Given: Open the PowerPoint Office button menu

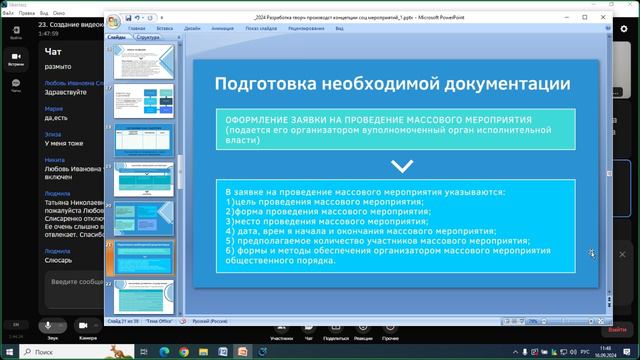Looking at the screenshot, I should tap(113, 21).
